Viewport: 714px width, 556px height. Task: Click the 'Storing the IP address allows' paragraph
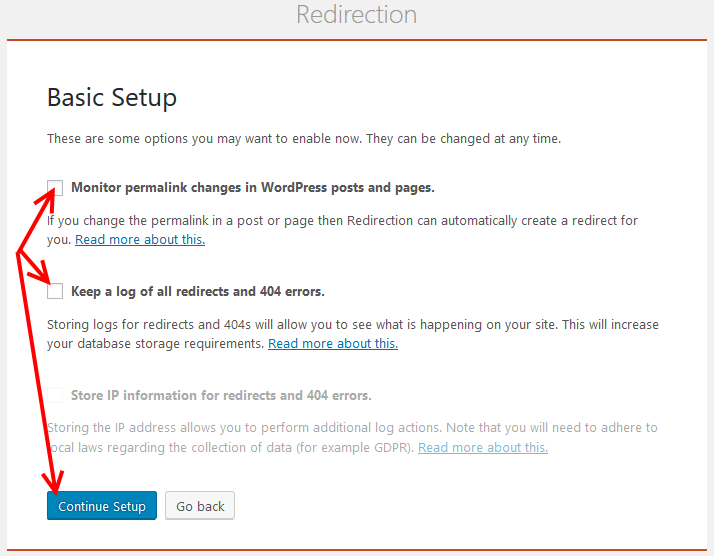click(x=352, y=438)
